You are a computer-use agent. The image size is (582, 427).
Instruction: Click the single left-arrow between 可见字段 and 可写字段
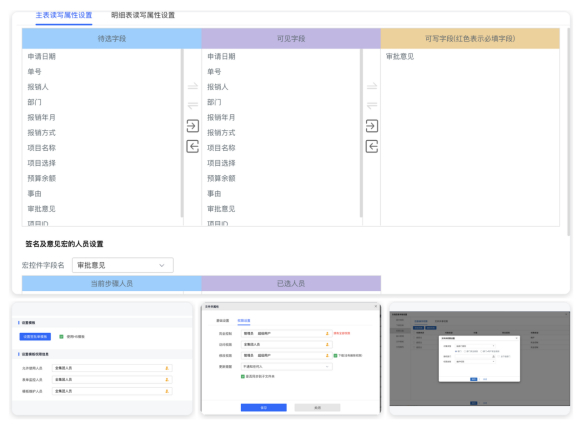[x=372, y=105]
